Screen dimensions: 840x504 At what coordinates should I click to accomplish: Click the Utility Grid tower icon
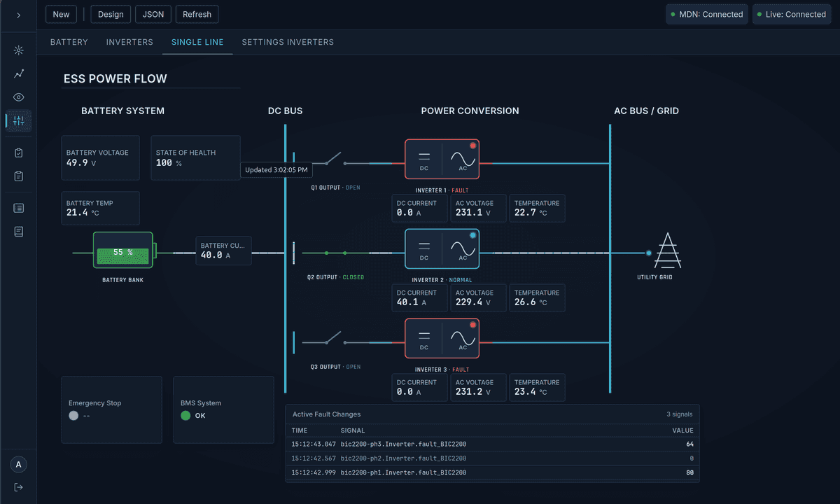(x=667, y=251)
